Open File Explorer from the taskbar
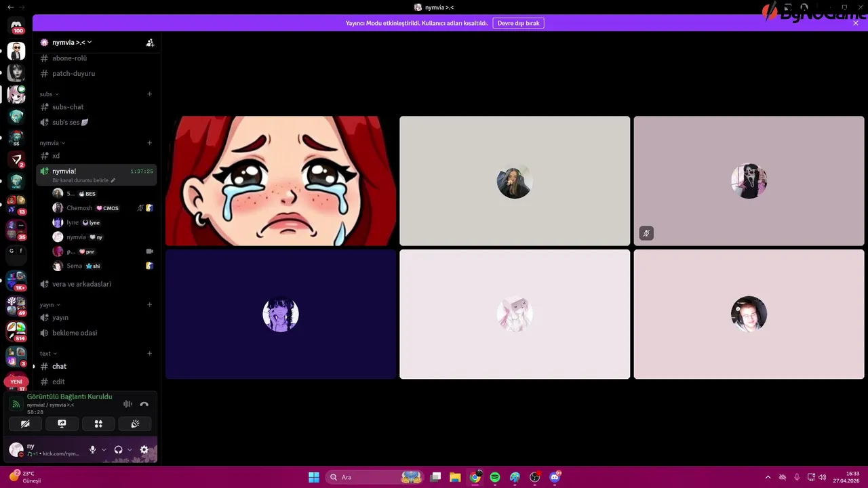Image resolution: width=868 pixels, height=488 pixels. [x=455, y=477]
